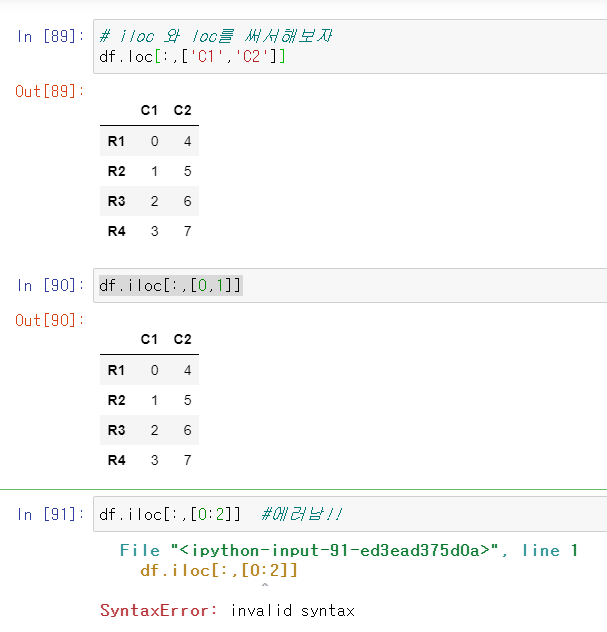Click the C1 column header in Out[90]
This screenshot has height=632, width=607.
(x=149, y=339)
